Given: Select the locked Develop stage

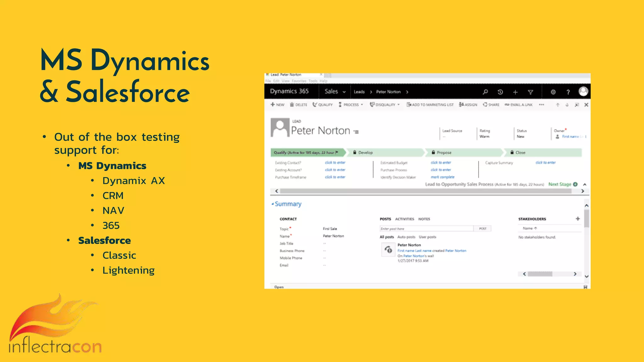Looking at the screenshot, I should [x=386, y=152].
